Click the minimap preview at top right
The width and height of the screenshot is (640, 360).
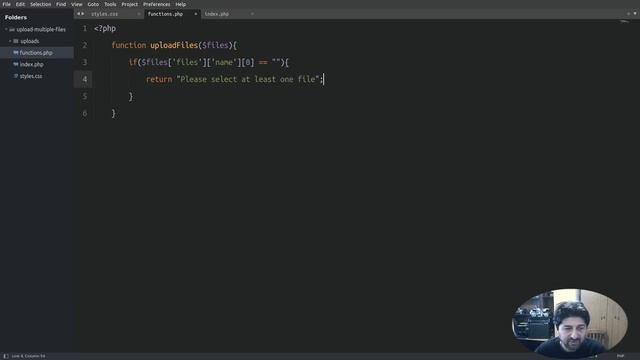pos(624,22)
